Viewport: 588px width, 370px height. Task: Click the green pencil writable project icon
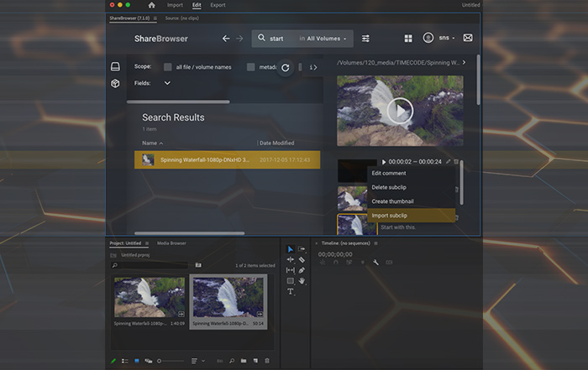[113, 361]
